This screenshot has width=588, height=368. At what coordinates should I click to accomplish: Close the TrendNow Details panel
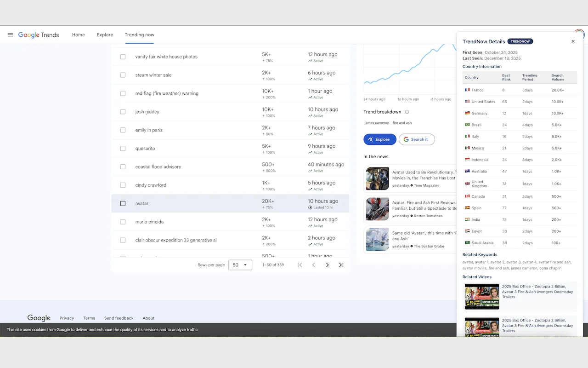(573, 41)
